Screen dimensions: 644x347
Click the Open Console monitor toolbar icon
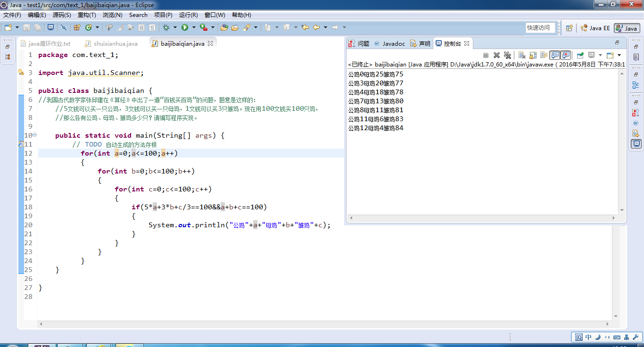point(50,27)
